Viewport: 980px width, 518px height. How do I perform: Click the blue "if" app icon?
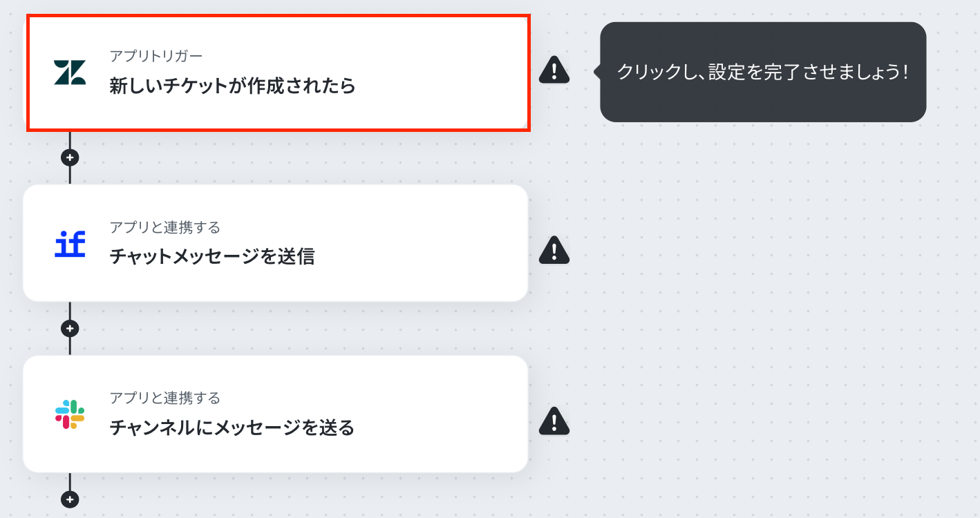pyautogui.click(x=70, y=244)
